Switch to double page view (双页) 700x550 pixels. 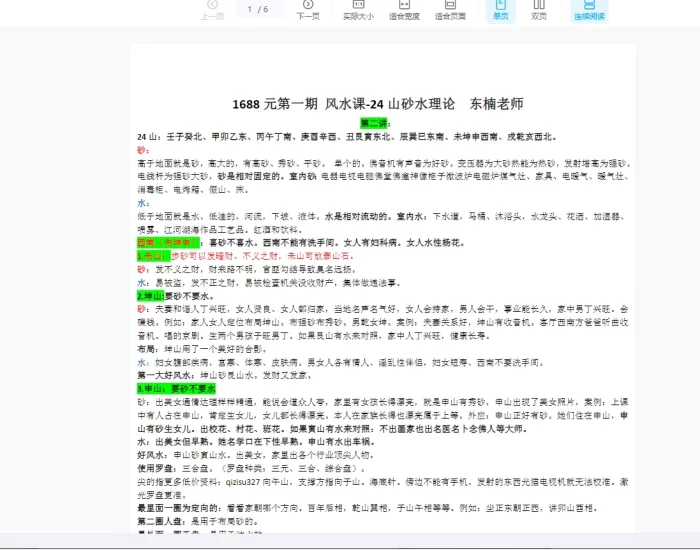coord(539,10)
